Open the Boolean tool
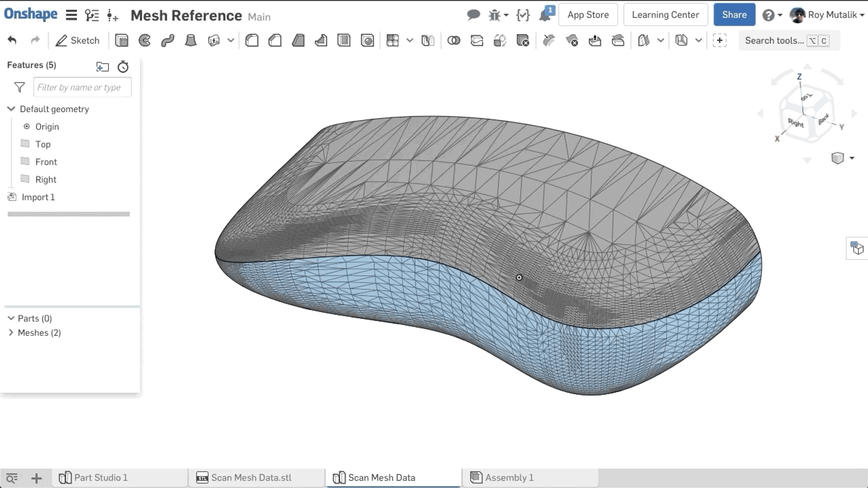Image resolution: width=868 pixels, height=488 pixels. (454, 41)
